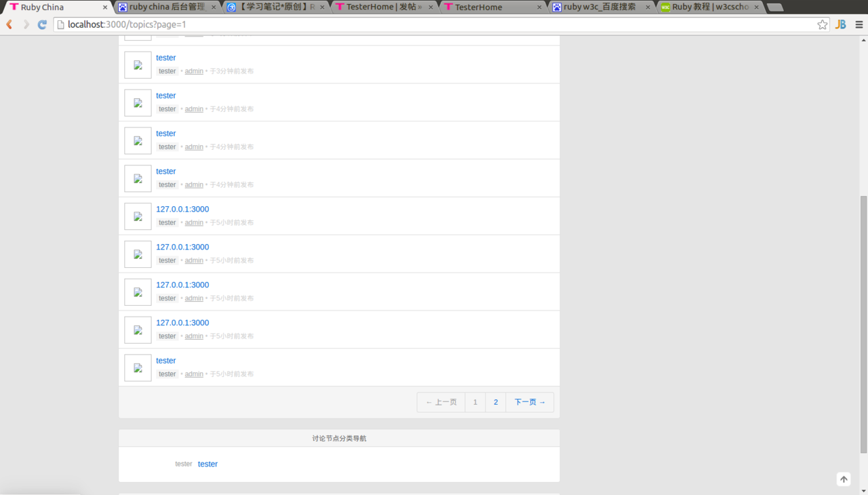Close the 'ruby china 后台管理' tab
This screenshot has height=495, width=868.
[214, 7]
